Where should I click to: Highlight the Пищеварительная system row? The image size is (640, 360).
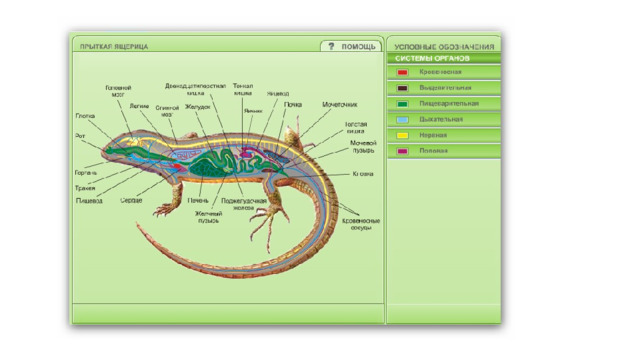444,104
